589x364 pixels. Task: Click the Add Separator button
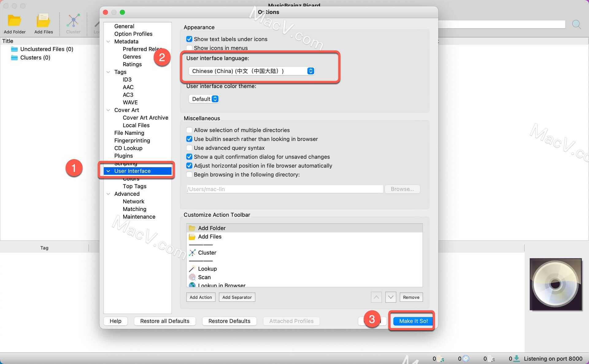coord(237,297)
